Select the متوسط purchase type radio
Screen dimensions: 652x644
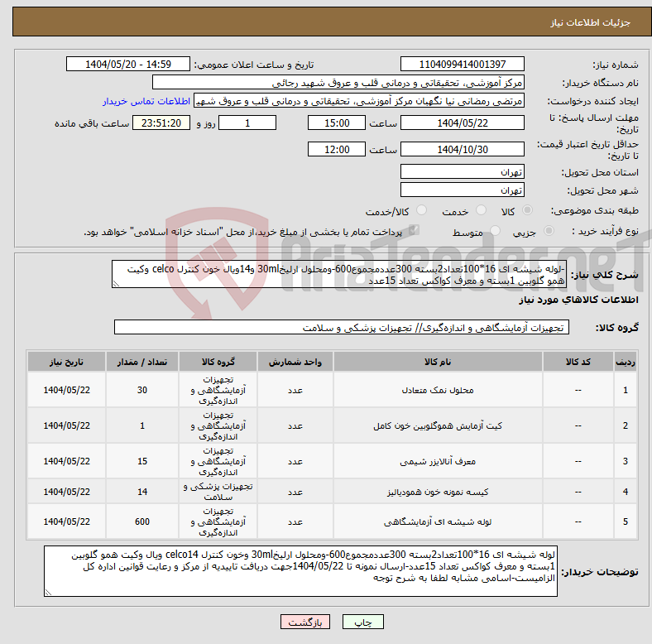point(495,231)
